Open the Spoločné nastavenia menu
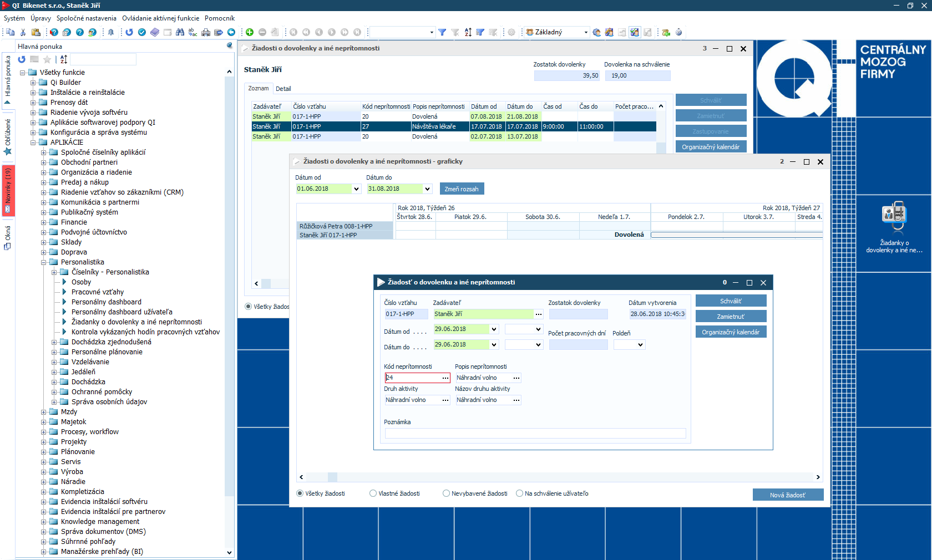The height and width of the screenshot is (560, 932). pyautogui.click(x=87, y=18)
